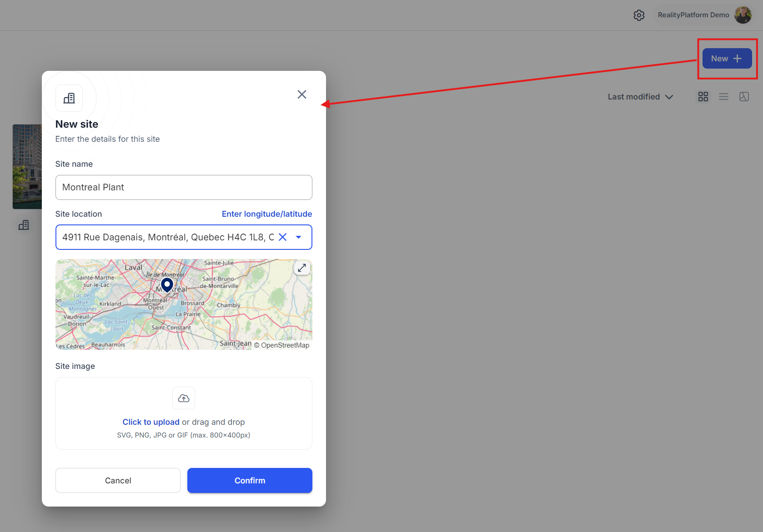The image size is (763, 532).
Task: Click the user profile avatar
Action: pyautogui.click(x=743, y=15)
